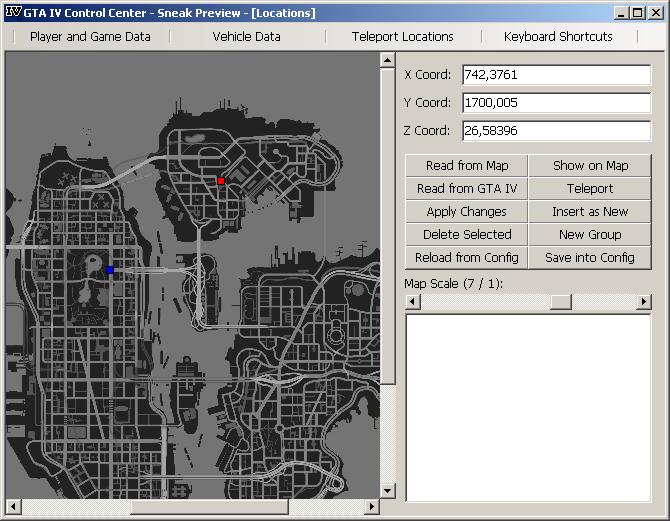
Task: Click Save into Config
Action: click(590, 258)
